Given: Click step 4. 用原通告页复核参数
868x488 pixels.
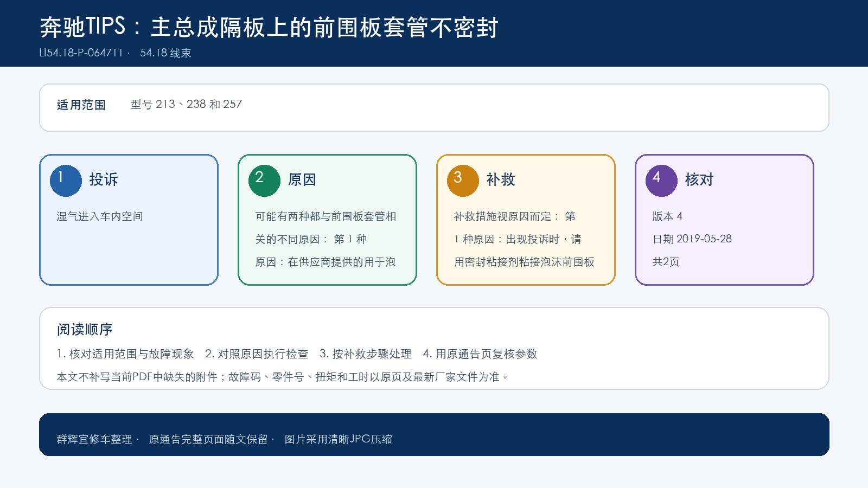Looking at the screenshot, I should tap(480, 354).
